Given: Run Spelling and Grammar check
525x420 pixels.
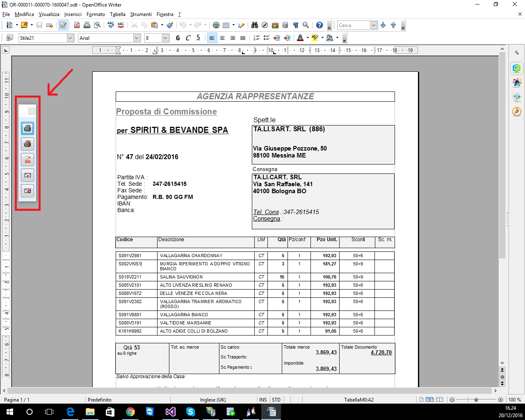Looking at the screenshot, I should pos(110,25).
